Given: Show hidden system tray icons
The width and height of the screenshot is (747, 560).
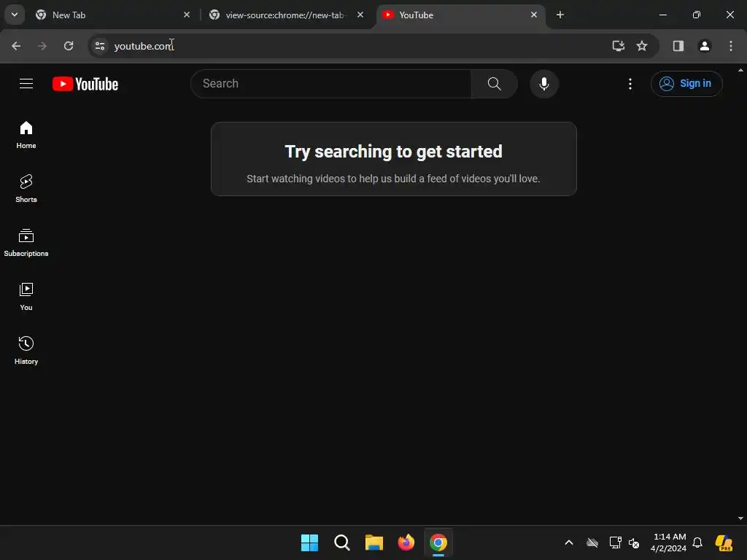Looking at the screenshot, I should tap(569, 542).
